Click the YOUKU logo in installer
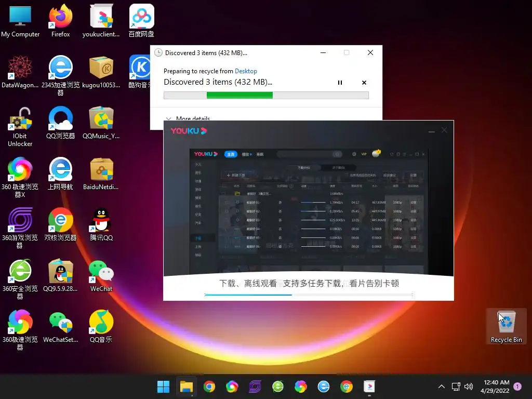The image size is (532, 399). click(189, 131)
